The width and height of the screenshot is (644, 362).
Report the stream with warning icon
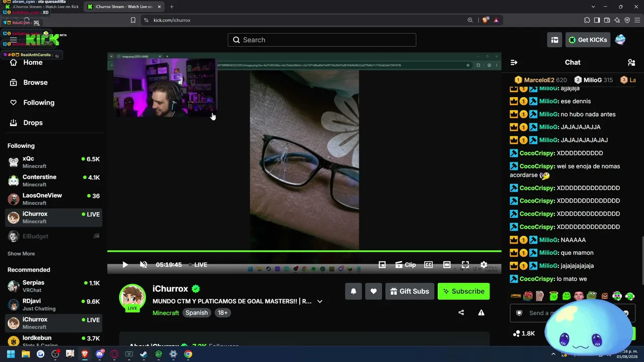pyautogui.click(x=481, y=313)
